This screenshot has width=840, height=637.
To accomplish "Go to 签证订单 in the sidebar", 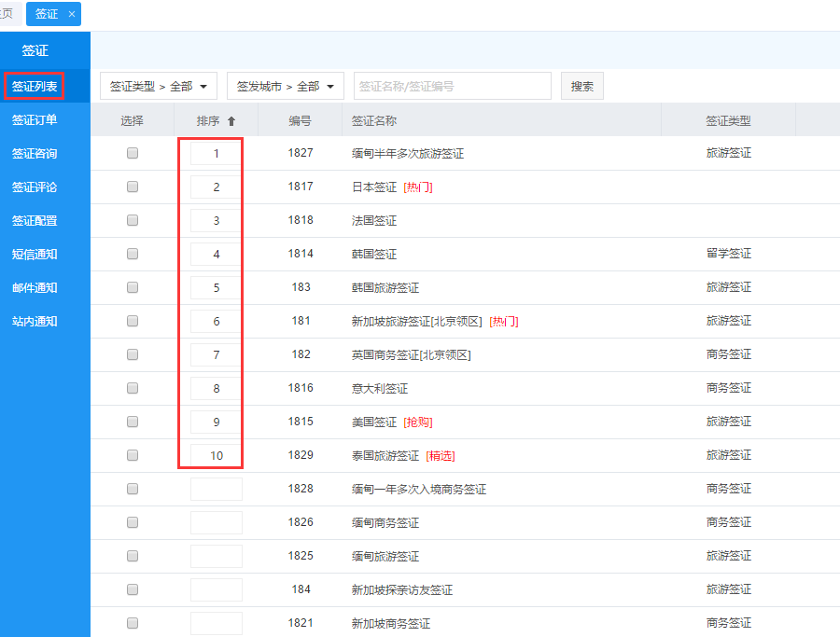I will click(35, 120).
